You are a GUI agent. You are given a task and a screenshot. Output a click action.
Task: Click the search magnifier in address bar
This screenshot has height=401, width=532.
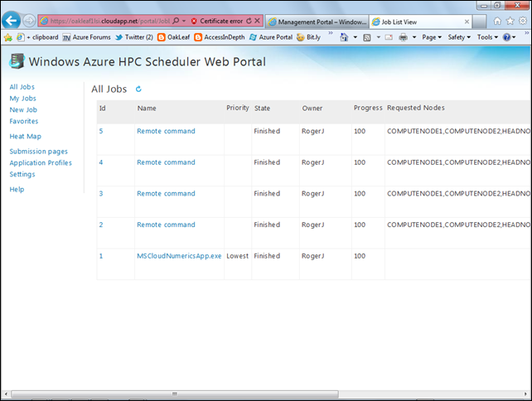tap(176, 21)
